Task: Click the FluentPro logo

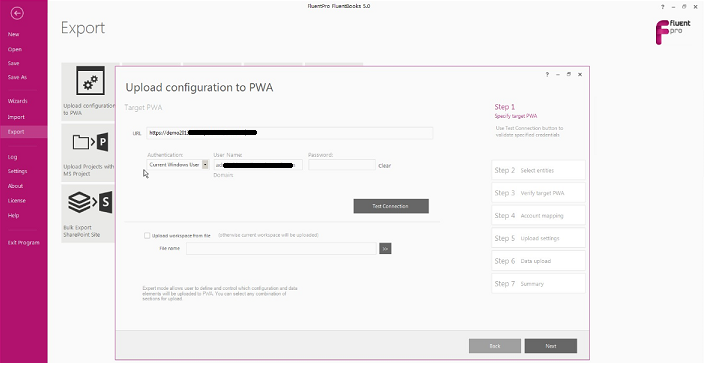Action: pyautogui.click(x=673, y=32)
